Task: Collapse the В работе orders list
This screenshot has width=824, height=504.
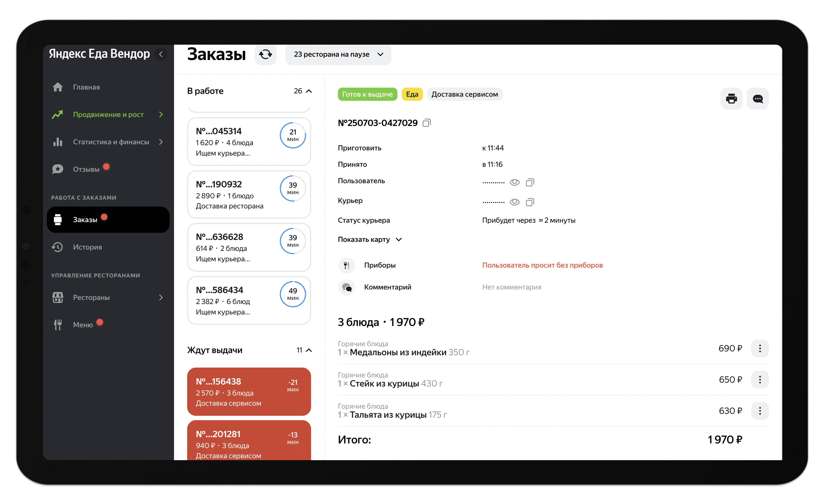Action: click(309, 91)
